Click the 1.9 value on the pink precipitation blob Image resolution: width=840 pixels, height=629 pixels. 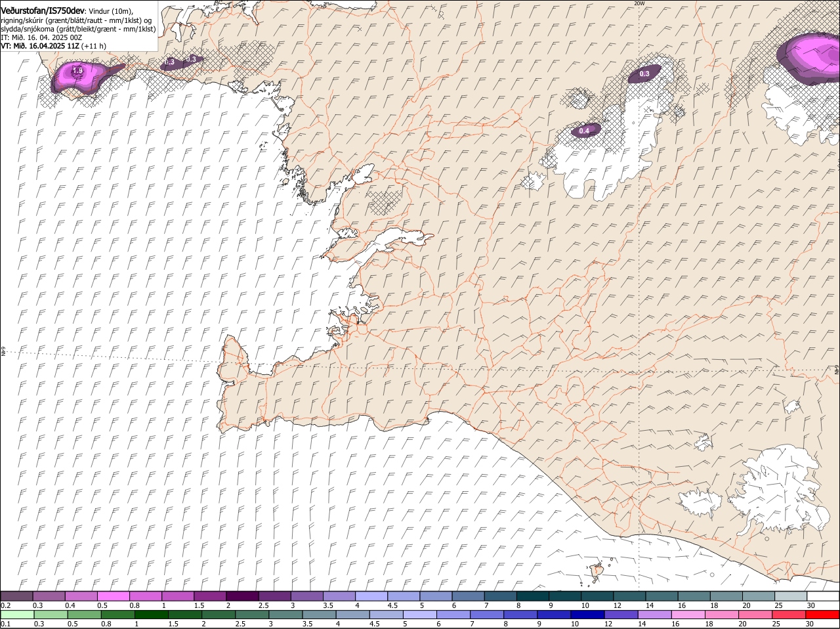click(77, 70)
